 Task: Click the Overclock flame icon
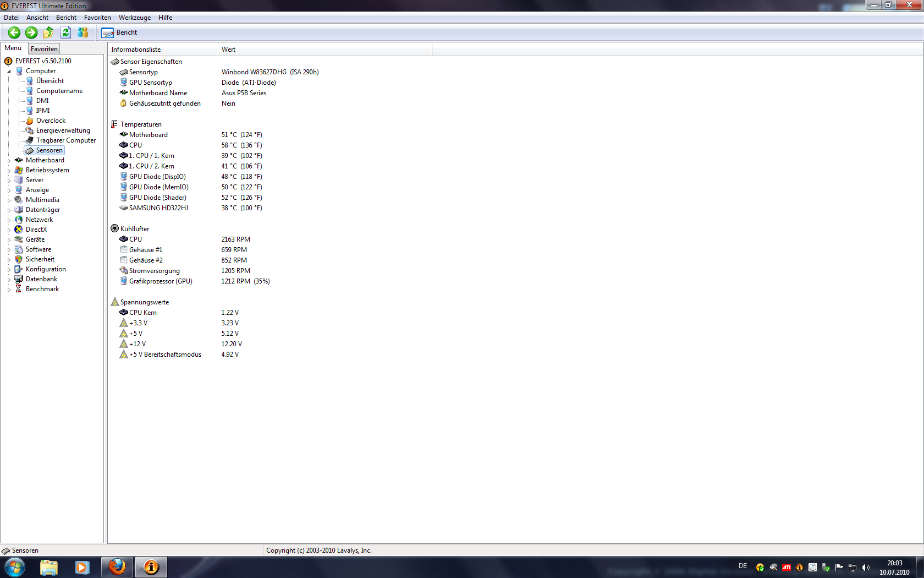(x=30, y=121)
